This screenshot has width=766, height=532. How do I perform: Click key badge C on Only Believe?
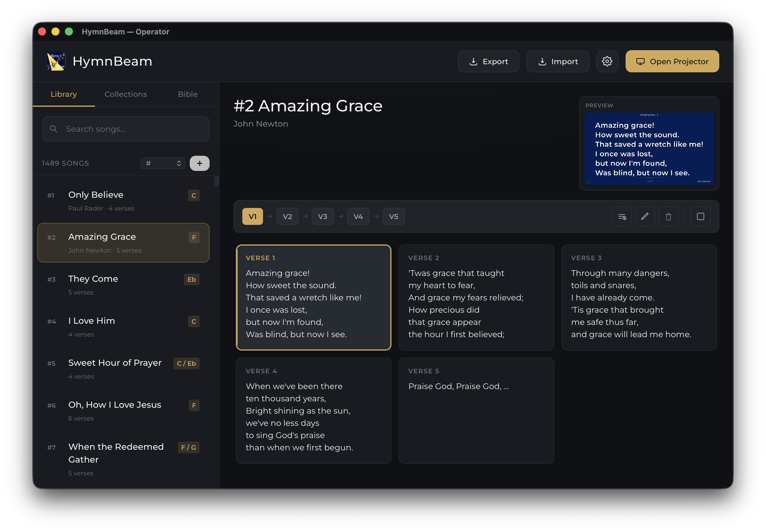[x=194, y=195]
